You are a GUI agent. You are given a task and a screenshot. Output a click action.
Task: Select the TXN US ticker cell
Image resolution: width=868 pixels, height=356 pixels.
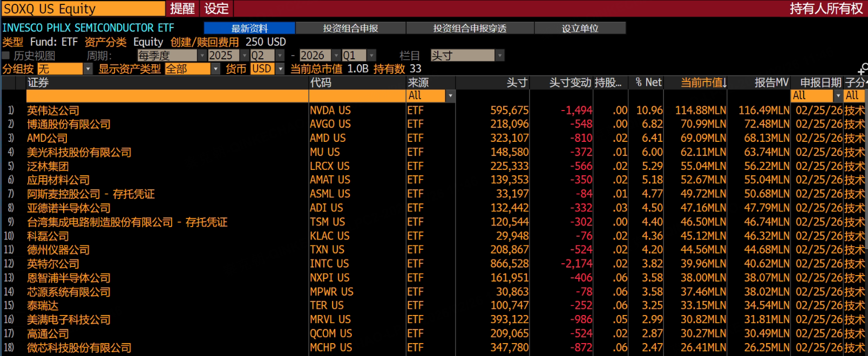[x=327, y=249]
